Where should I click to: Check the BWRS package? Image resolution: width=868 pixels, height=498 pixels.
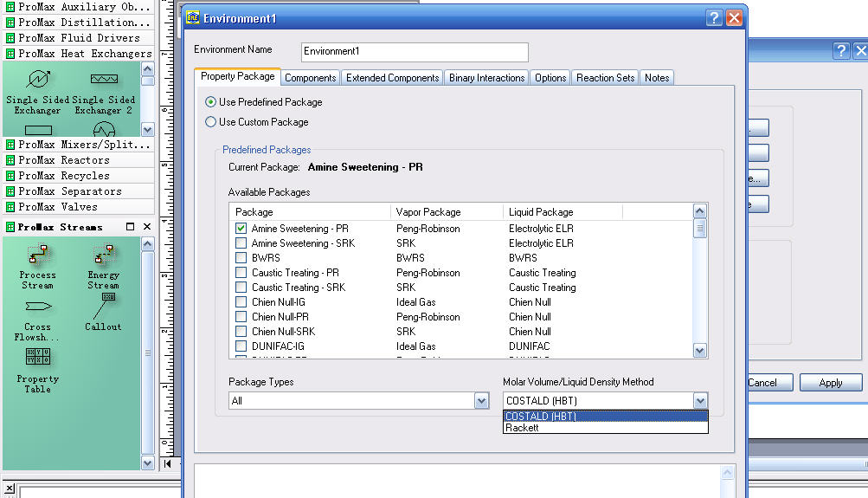coord(241,257)
